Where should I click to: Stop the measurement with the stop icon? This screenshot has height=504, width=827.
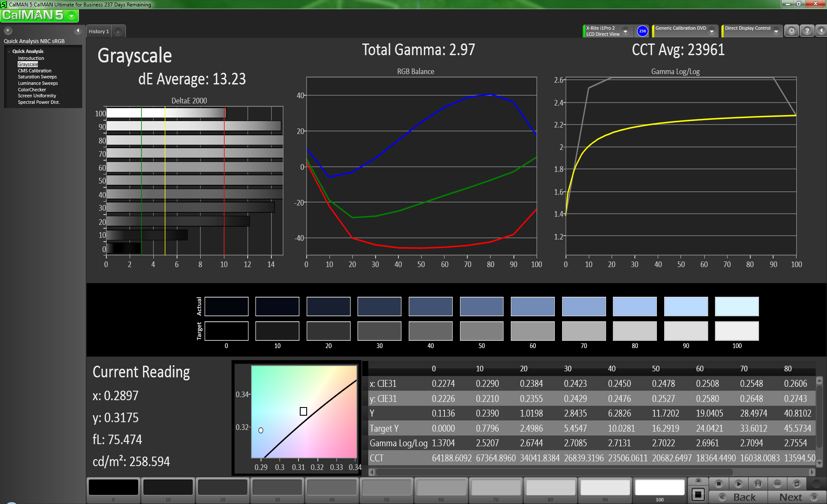click(x=718, y=483)
